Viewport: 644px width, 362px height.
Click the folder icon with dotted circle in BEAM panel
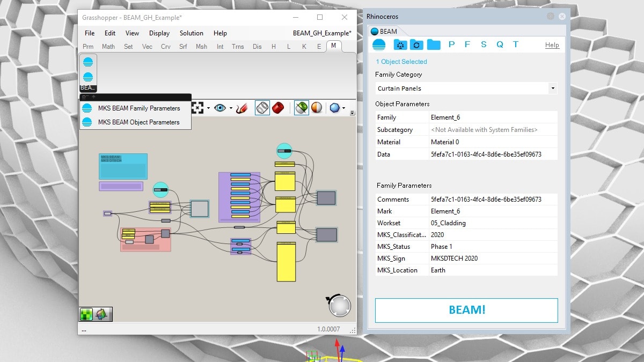click(400, 45)
